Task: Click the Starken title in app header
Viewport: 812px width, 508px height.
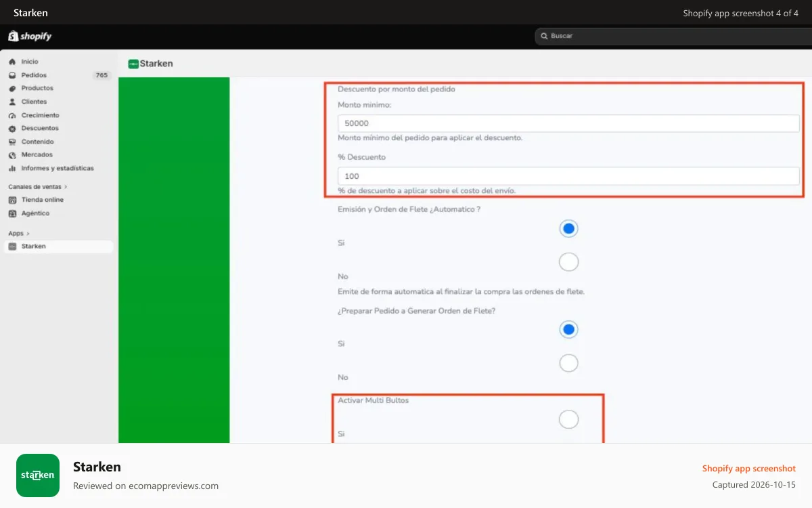Action: pos(156,64)
